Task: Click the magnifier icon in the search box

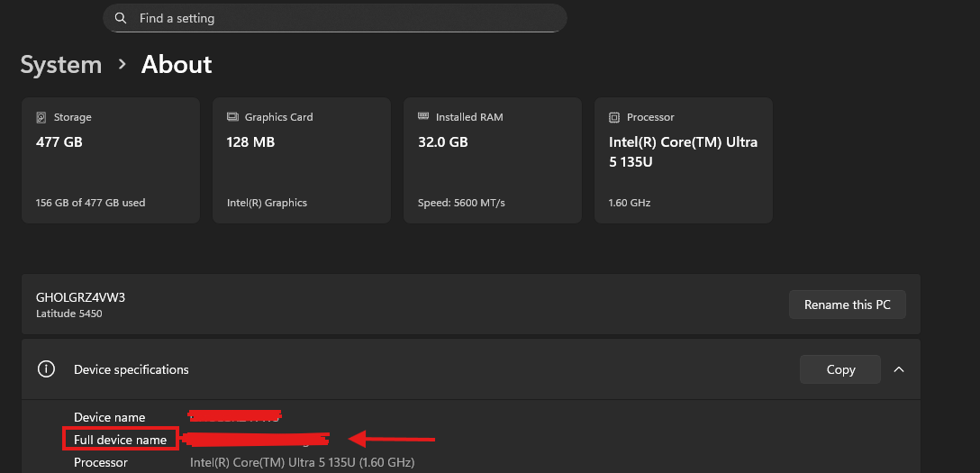Action: point(122,18)
